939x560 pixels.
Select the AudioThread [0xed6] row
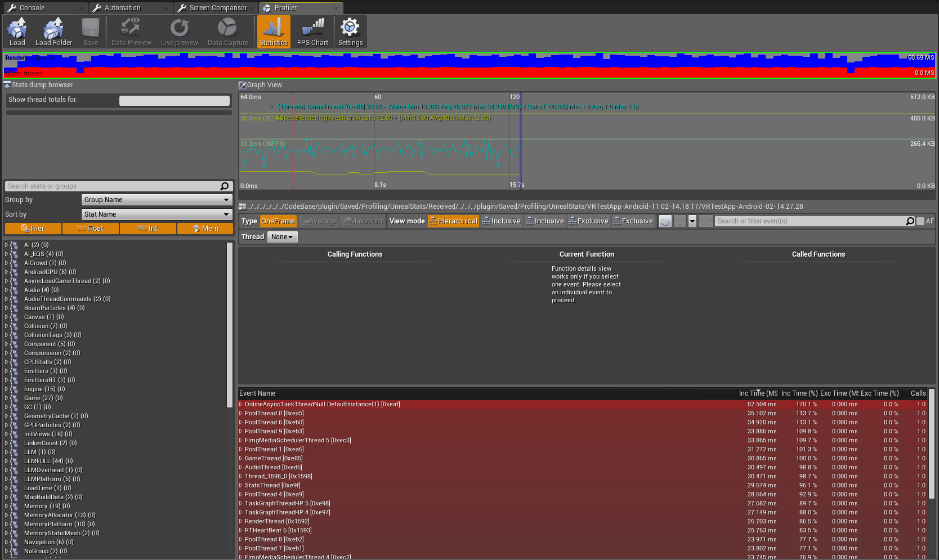tap(583, 467)
